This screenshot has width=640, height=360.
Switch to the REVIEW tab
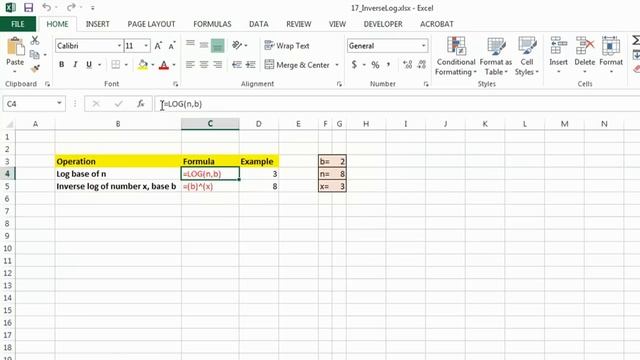pyautogui.click(x=299, y=24)
